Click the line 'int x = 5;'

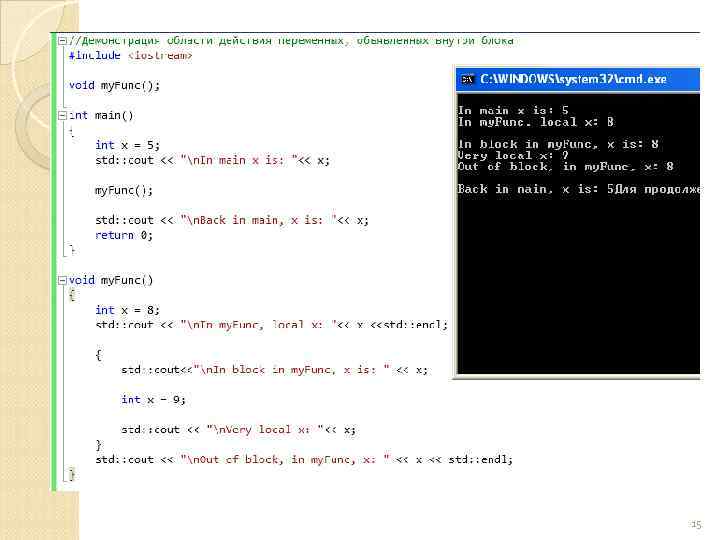[128, 145]
